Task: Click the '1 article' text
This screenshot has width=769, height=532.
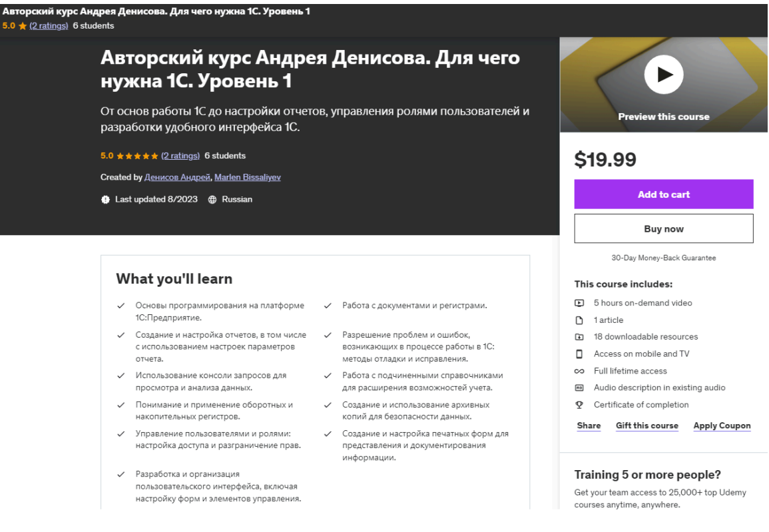Action: click(x=609, y=320)
